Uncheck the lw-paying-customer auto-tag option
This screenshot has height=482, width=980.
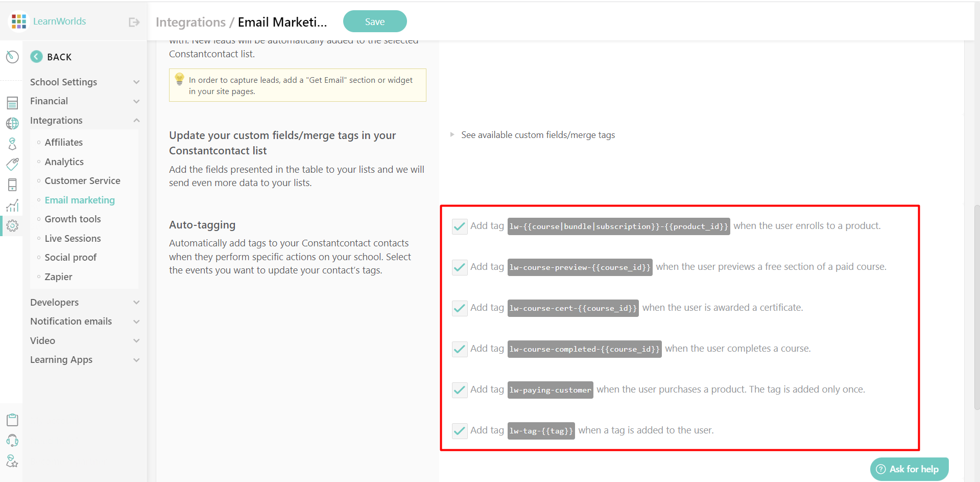click(459, 389)
